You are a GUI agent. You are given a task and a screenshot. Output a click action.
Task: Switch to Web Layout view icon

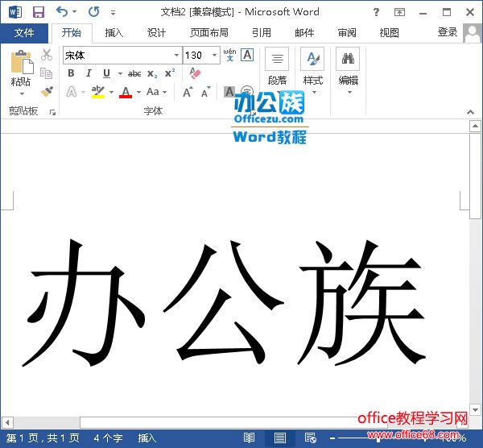tap(310, 438)
